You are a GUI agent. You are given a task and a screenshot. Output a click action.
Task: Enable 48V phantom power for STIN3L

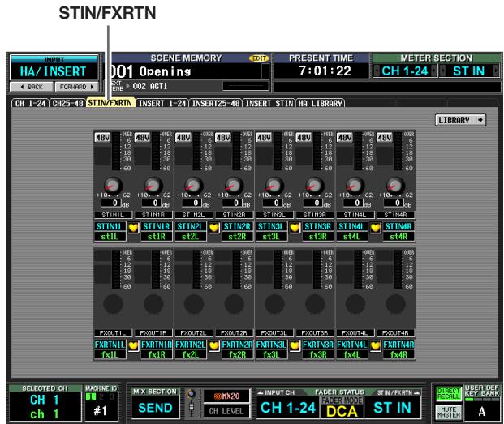264,137
